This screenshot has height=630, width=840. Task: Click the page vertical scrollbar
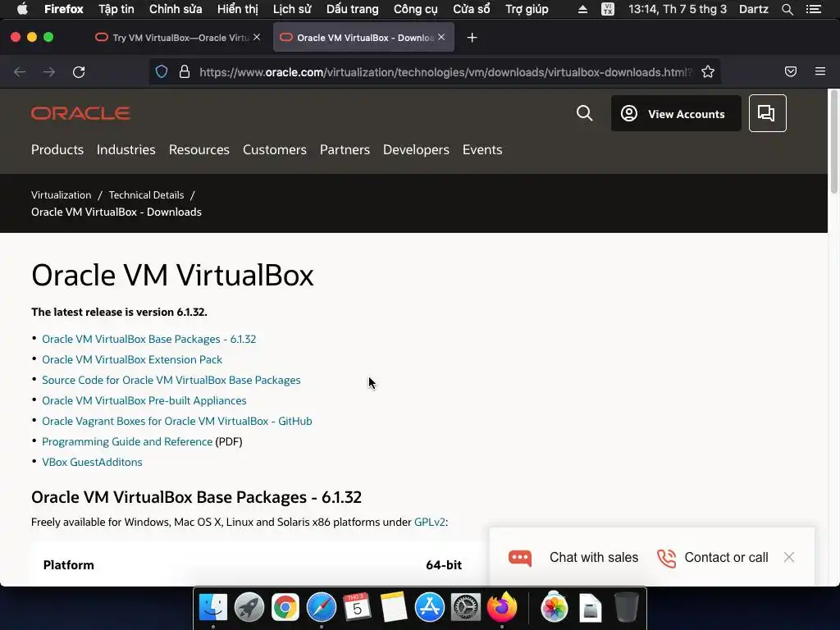tap(833, 142)
